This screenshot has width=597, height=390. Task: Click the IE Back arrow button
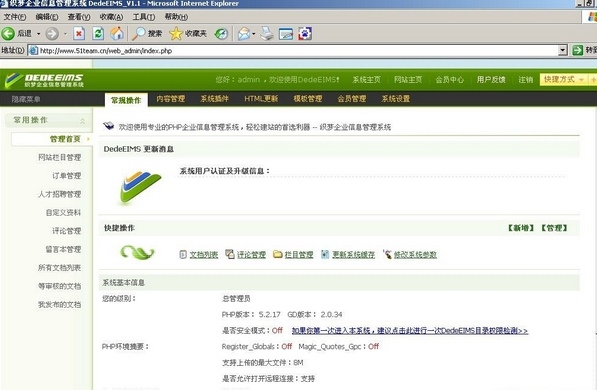[8, 34]
